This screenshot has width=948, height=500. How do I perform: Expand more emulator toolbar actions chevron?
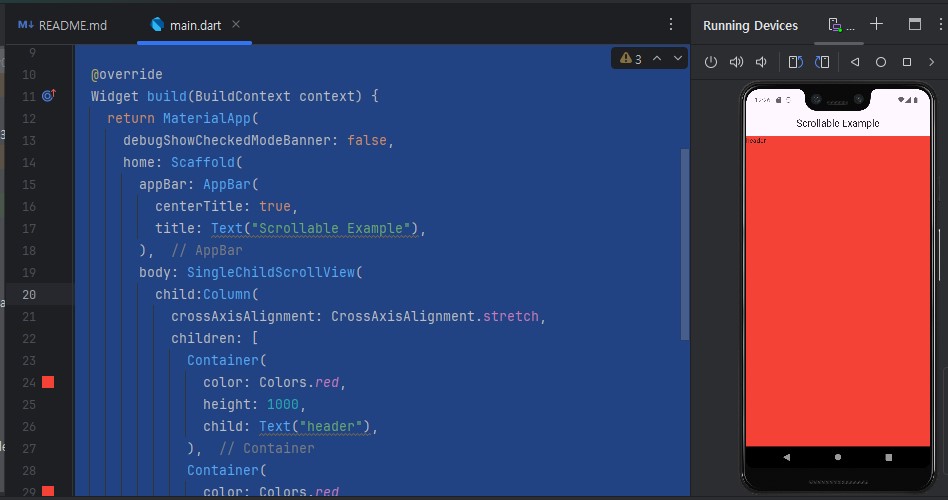(931, 62)
